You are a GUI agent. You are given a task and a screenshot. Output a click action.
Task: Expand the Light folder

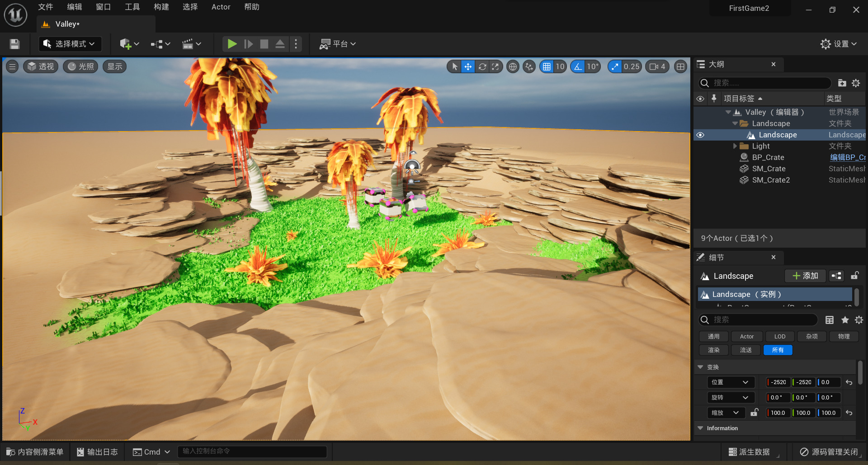click(735, 146)
